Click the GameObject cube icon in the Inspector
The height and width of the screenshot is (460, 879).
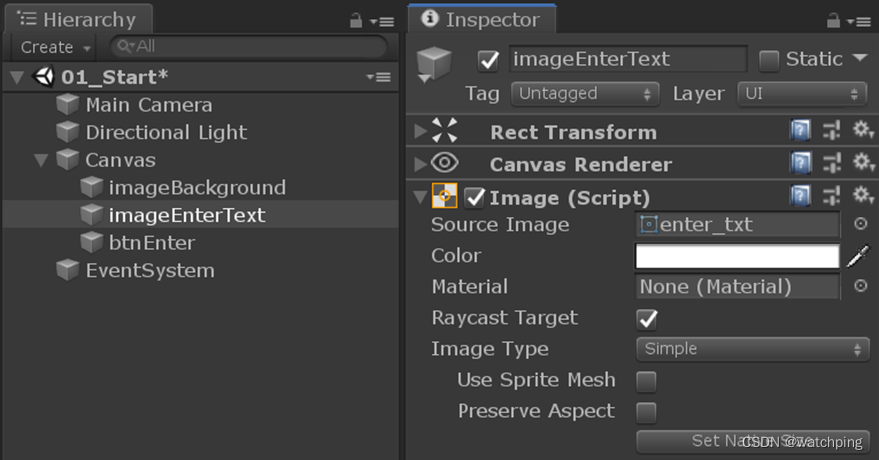coord(434,62)
